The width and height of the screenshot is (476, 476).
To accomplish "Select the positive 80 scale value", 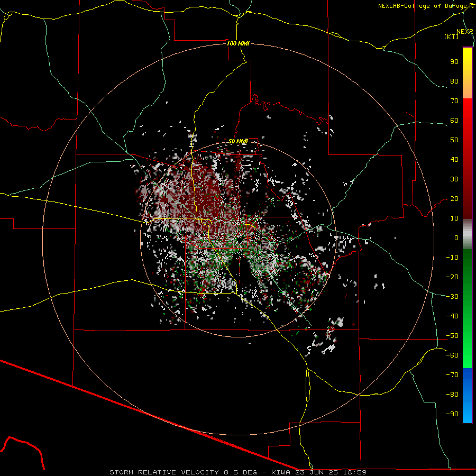I will tap(454, 81).
